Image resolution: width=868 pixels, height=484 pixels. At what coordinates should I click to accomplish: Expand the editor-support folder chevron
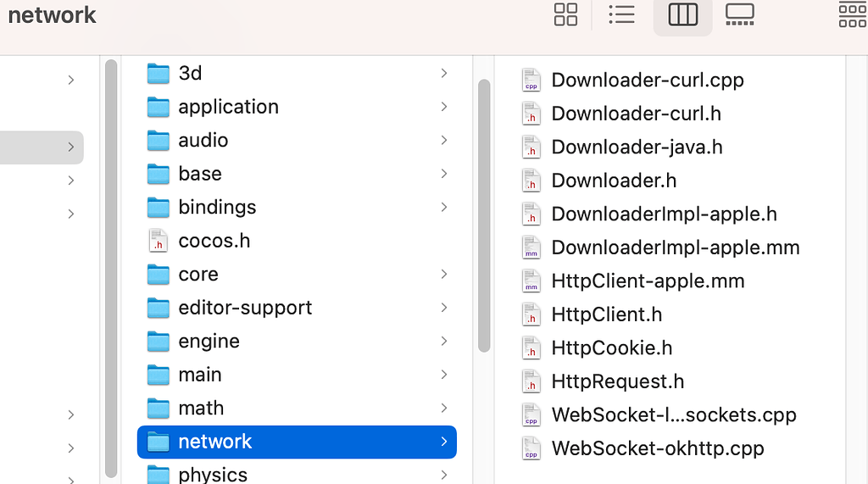click(443, 308)
